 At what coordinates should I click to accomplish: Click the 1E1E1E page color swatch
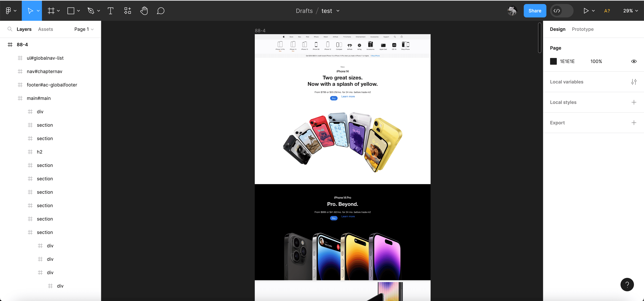tap(553, 62)
